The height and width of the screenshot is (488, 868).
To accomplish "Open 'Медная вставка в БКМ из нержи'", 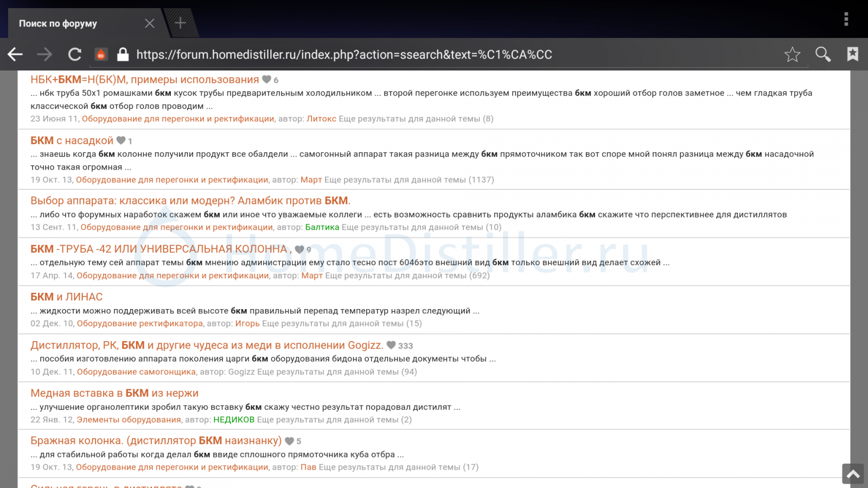I will (114, 393).
